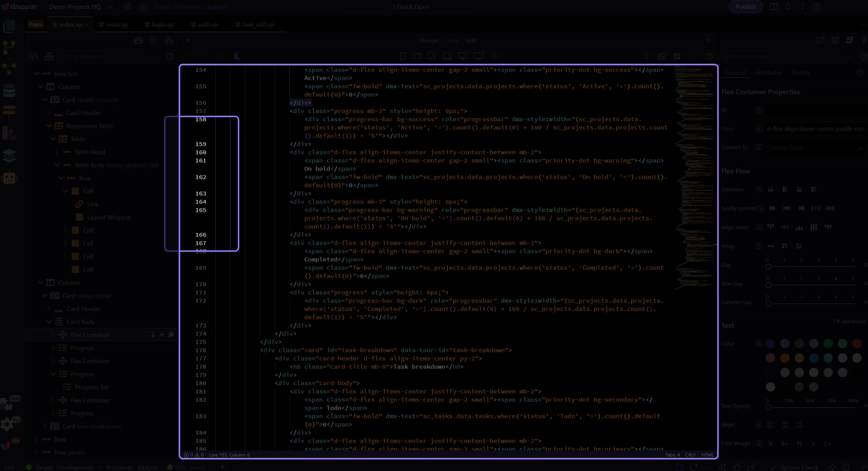Screen dimensions: 868x471
Task: Select justify content space-between option
Action: point(816,208)
